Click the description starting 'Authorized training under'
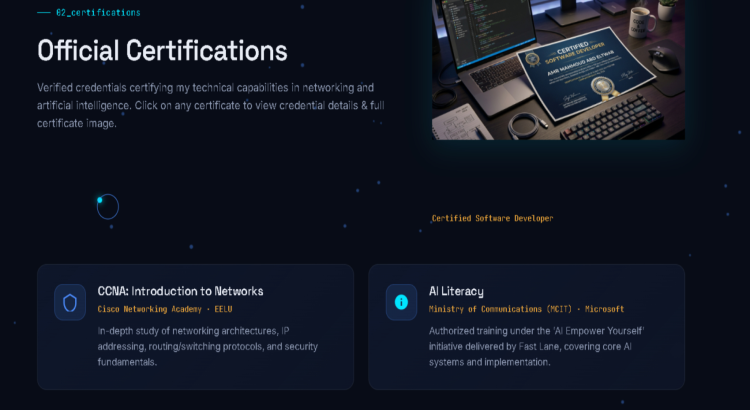This screenshot has width=750, height=410. pyautogui.click(x=537, y=346)
